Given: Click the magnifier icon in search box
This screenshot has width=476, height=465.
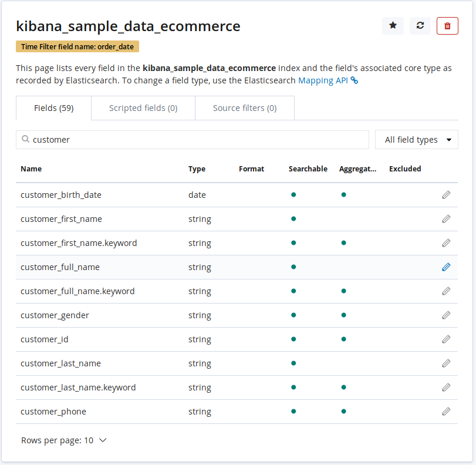Looking at the screenshot, I should click(x=25, y=139).
